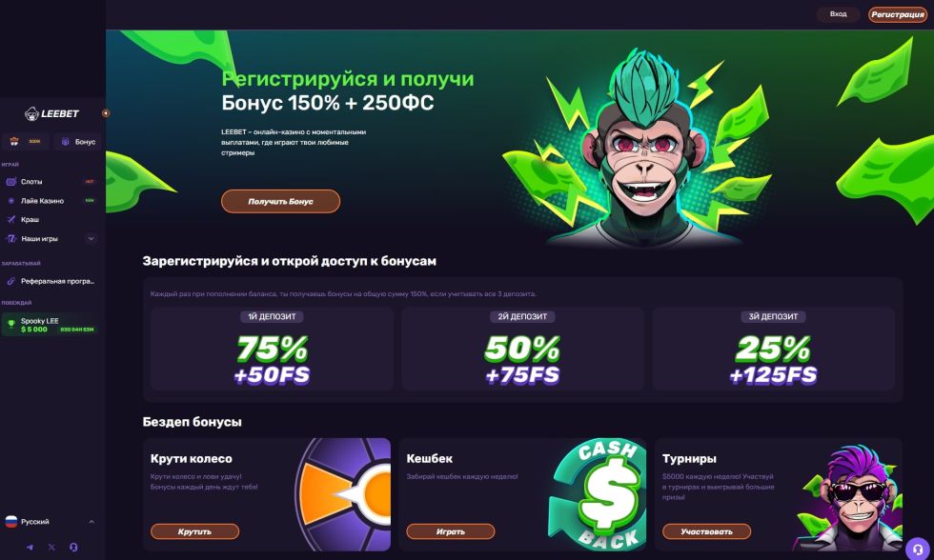The image size is (934, 560).
Task: Open the X social icon in sidebar
Action: coord(51,547)
